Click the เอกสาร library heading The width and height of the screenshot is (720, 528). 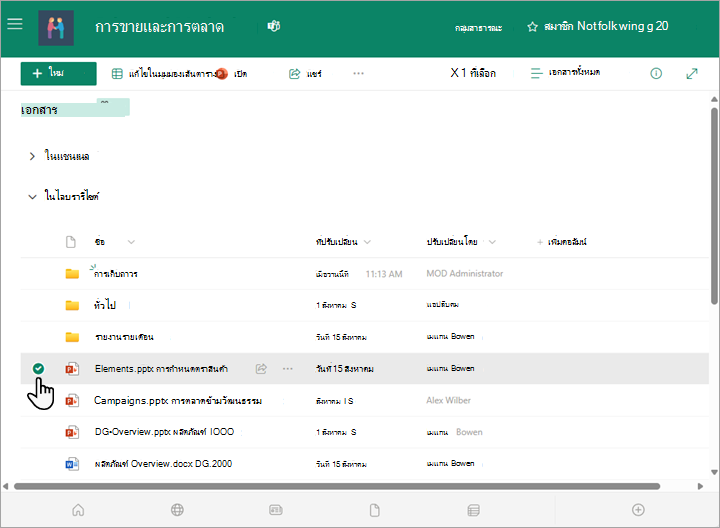click(x=39, y=110)
